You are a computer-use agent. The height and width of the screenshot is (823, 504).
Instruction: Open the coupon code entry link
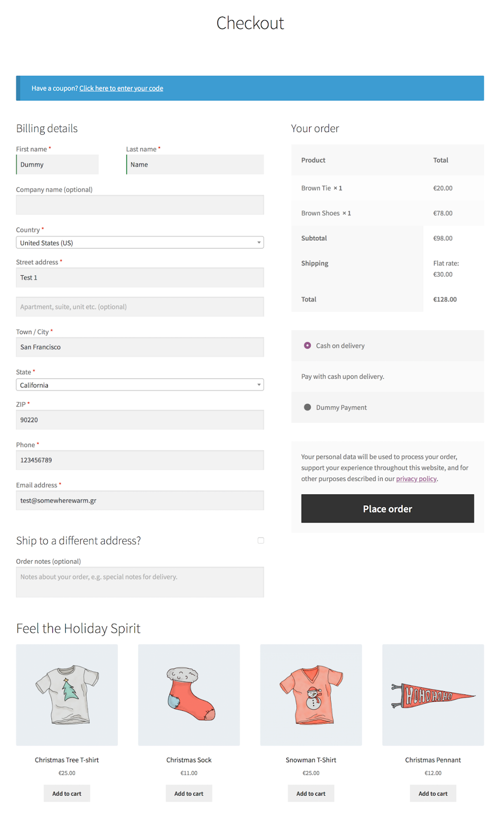pyautogui.click(x=121, y=88)
